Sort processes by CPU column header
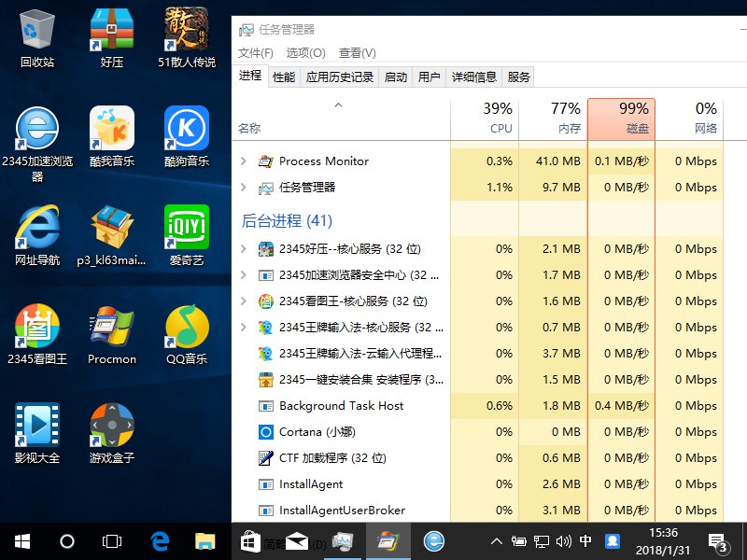The width and height of the screenshot is (747, 560). 485,119
